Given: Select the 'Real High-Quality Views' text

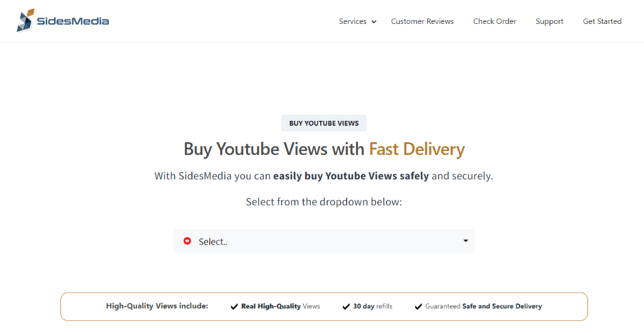Looking at the screenshot, I should pos(280,307).
